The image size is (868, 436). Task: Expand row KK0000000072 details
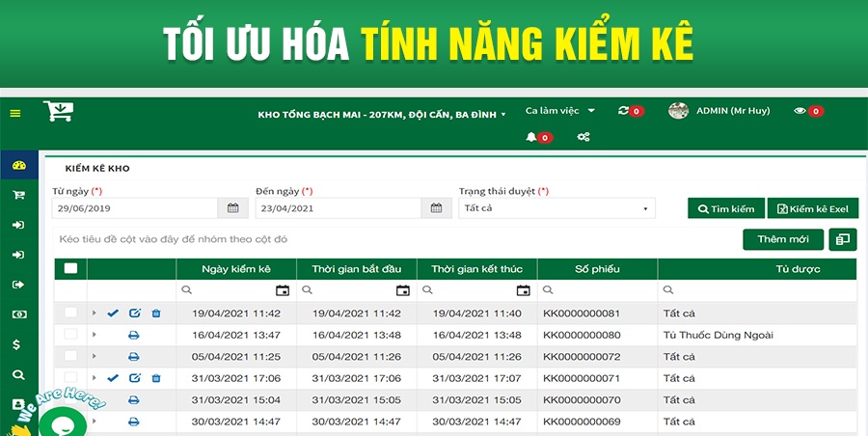(95, 356)
